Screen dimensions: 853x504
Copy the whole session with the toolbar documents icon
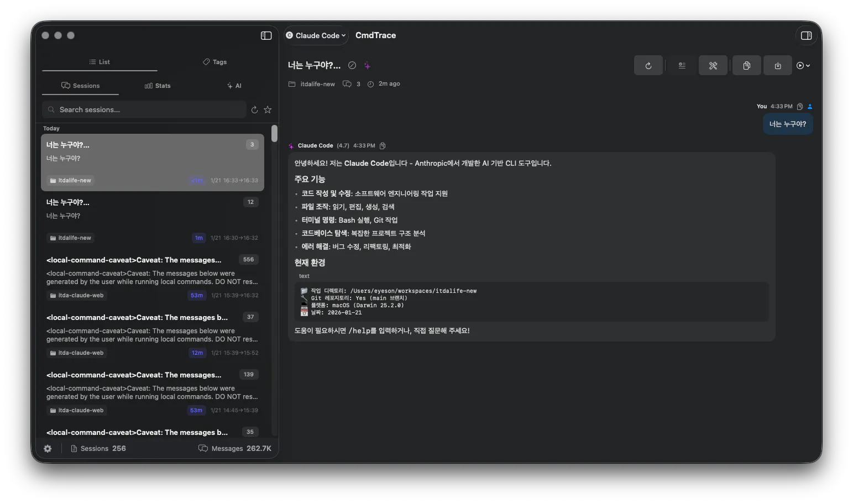tap(747, 66)
